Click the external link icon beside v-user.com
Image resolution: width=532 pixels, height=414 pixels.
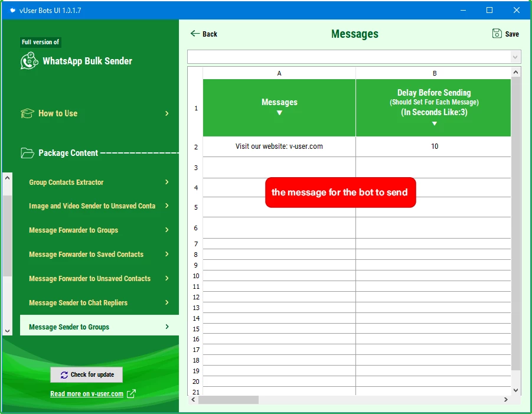pyautogui.click(x=131, y=394)
